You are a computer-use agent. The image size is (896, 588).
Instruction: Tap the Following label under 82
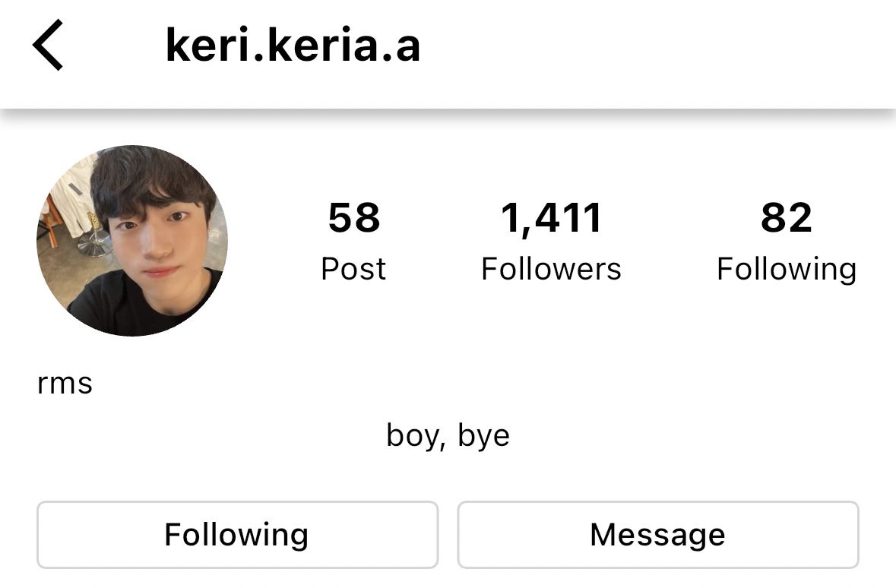pyautogui.click(x=787, y=270)
